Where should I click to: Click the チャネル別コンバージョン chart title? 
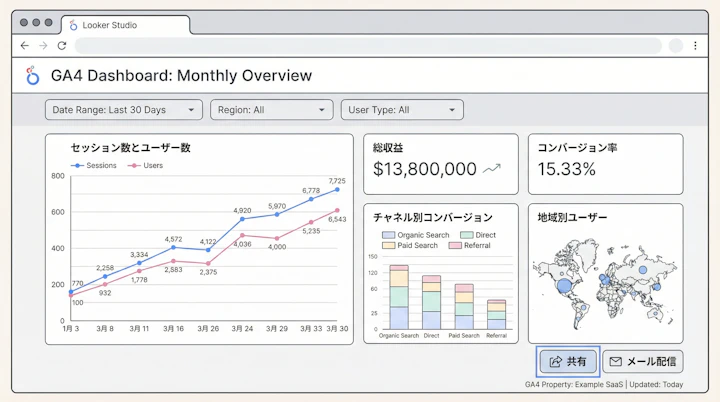[433, 217]
